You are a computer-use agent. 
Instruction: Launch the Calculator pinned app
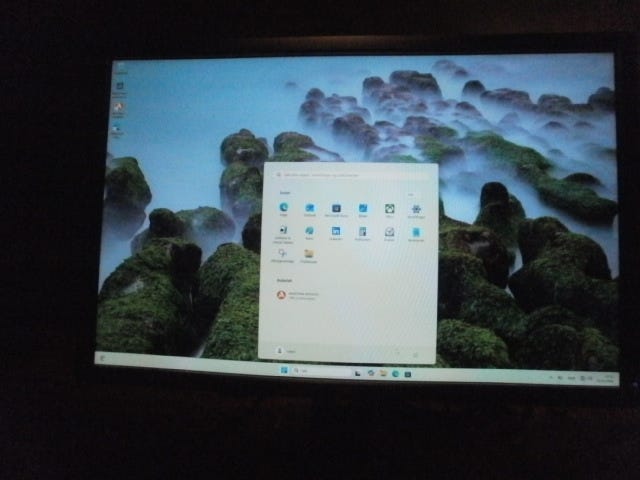362,233
